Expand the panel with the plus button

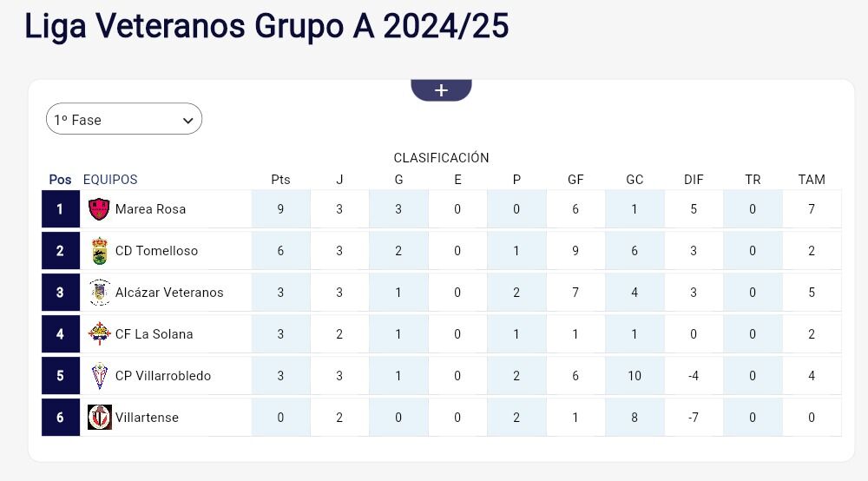441,90
